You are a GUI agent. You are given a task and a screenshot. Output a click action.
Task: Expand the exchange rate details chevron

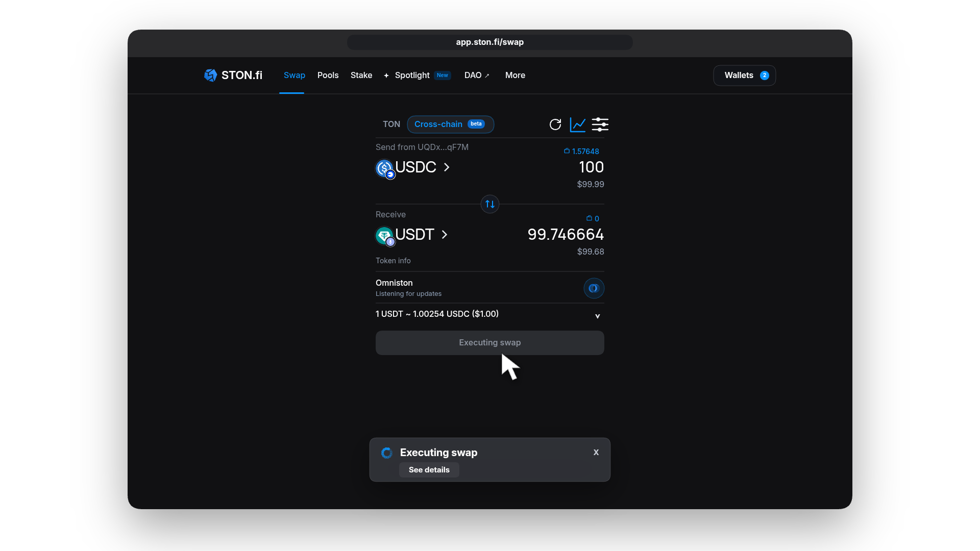(598, 316)
